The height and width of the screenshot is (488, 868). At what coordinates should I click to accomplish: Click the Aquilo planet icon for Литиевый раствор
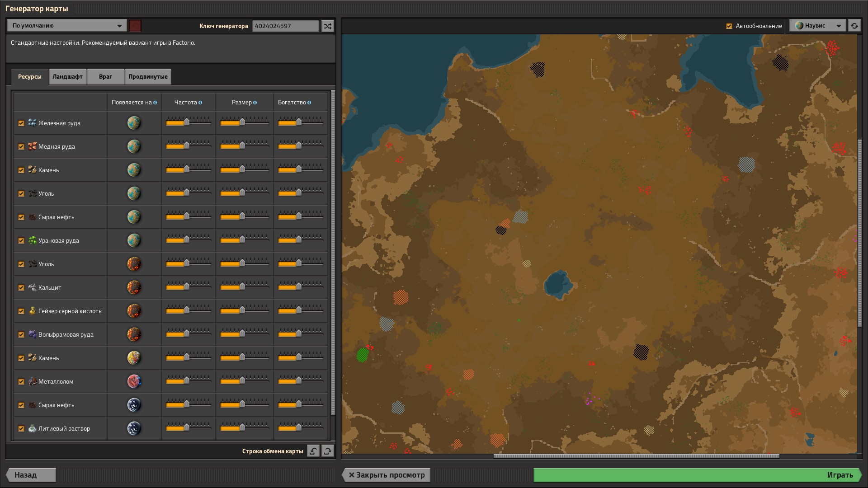pos(134,428)
